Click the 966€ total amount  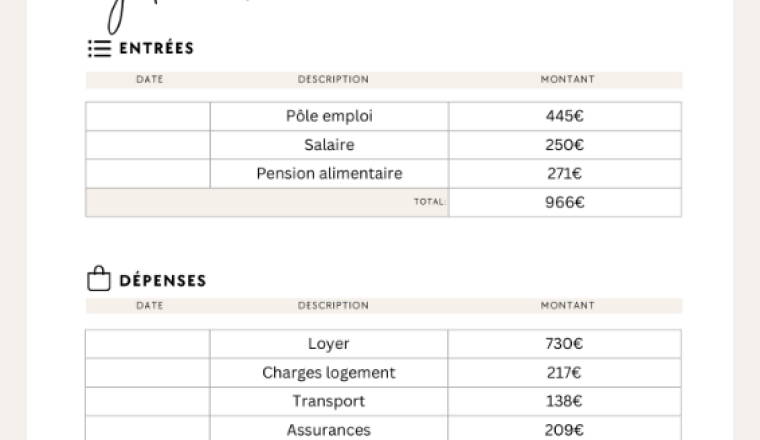[565, 202]
